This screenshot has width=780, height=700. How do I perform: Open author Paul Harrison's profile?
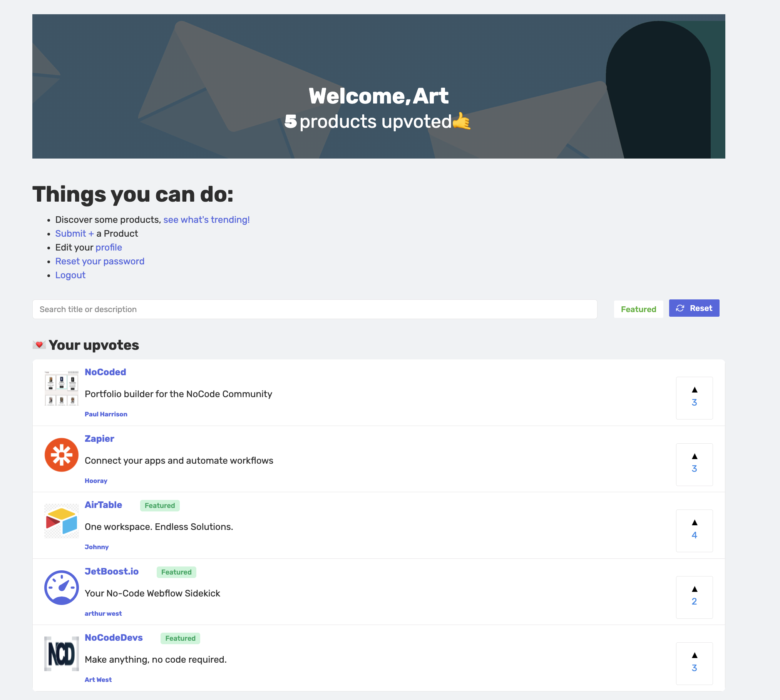tap(106, 414)
